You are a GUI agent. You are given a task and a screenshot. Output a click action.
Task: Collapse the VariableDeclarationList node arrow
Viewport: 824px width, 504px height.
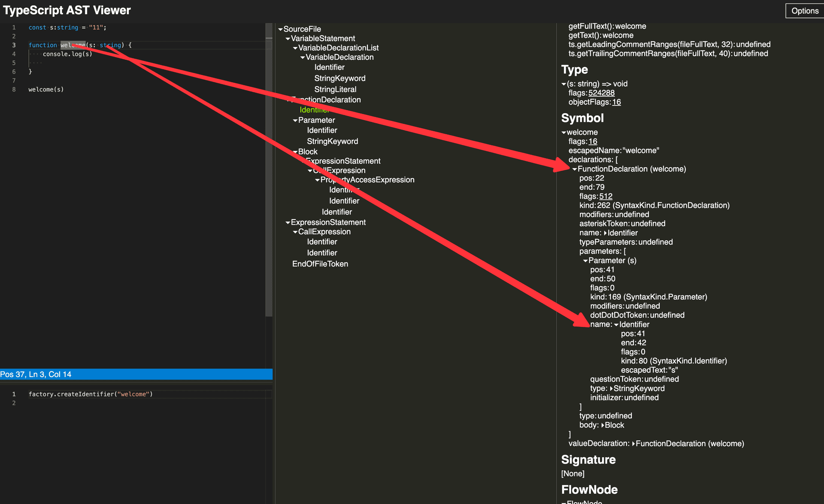click(295, 48)
